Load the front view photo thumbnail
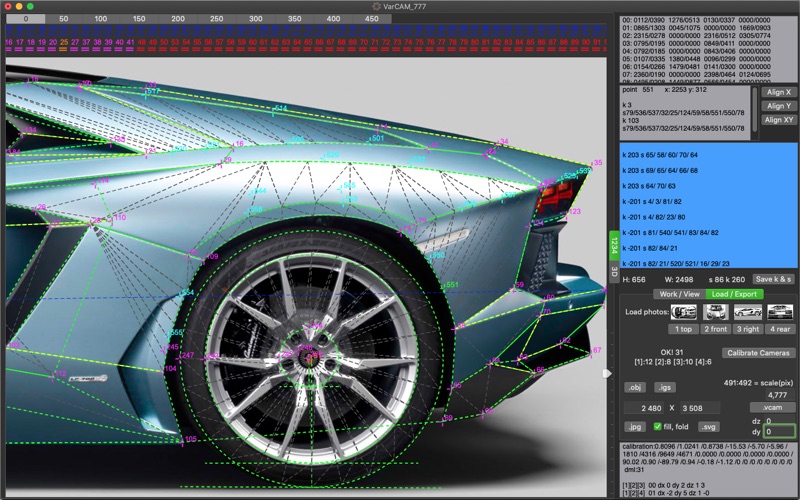The height and width of the screenshot is (500, 800). (716, 312)
